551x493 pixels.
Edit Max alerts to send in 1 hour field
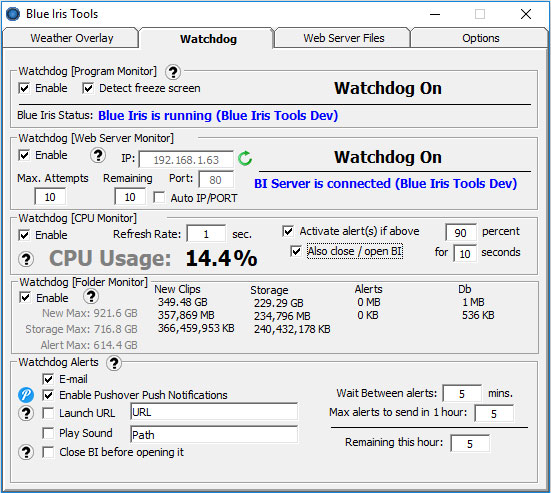pos(494,414)
